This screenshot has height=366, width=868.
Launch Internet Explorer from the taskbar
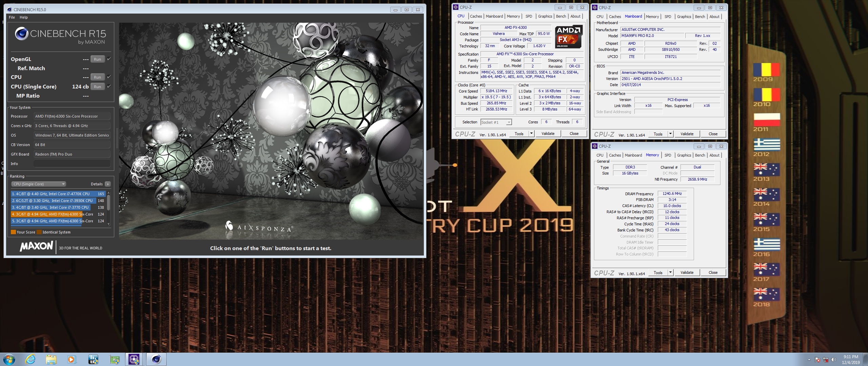[x=31, y=359]
